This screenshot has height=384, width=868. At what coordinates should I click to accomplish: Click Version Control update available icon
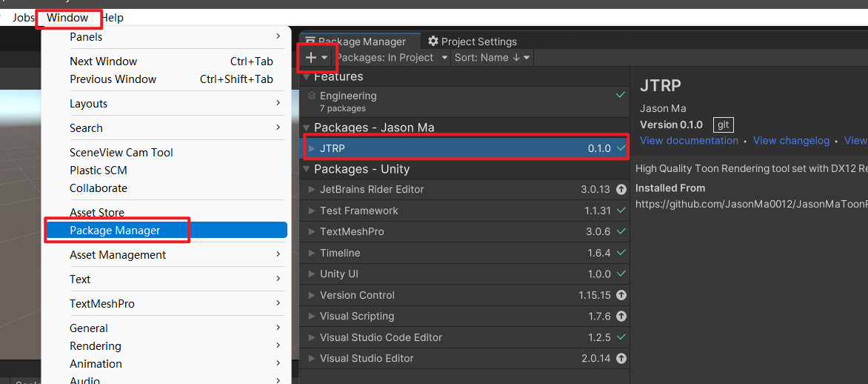tap(621, 295)
